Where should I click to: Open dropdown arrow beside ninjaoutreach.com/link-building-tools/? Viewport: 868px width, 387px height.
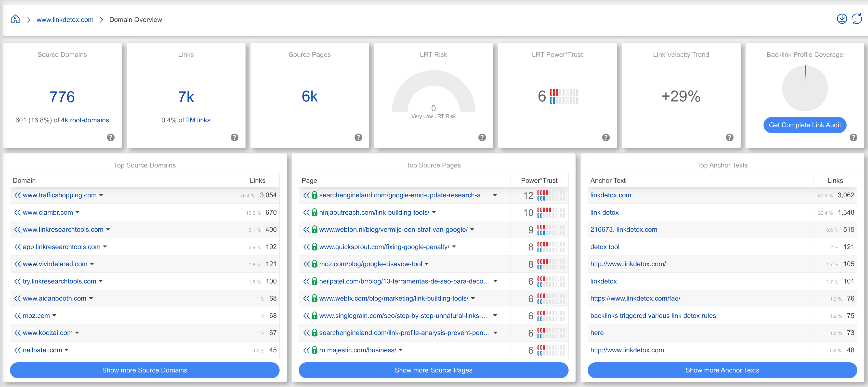[434, 212]
